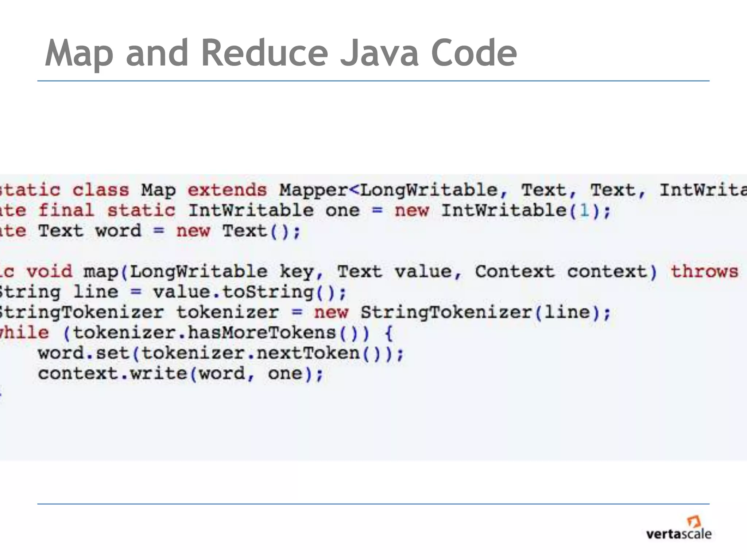The image size is (747, 560).
Task: Click the 'extends' keyword in the class declaration
Action: click(x=227, y=190)
